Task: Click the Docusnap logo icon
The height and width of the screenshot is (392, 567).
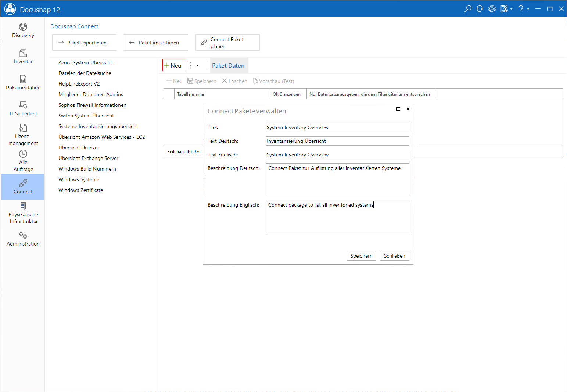Action: pos(10,9)
